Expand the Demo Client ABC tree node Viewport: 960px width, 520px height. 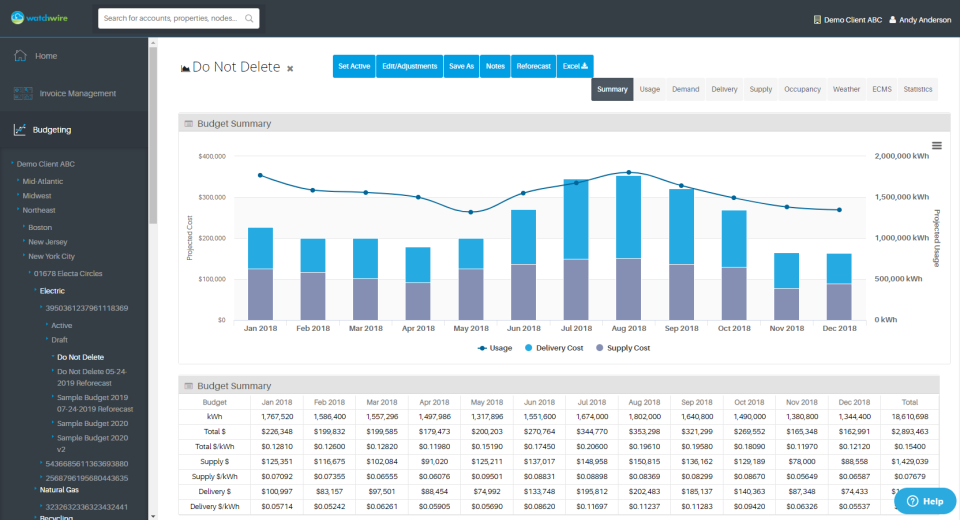tap(12, 164)
